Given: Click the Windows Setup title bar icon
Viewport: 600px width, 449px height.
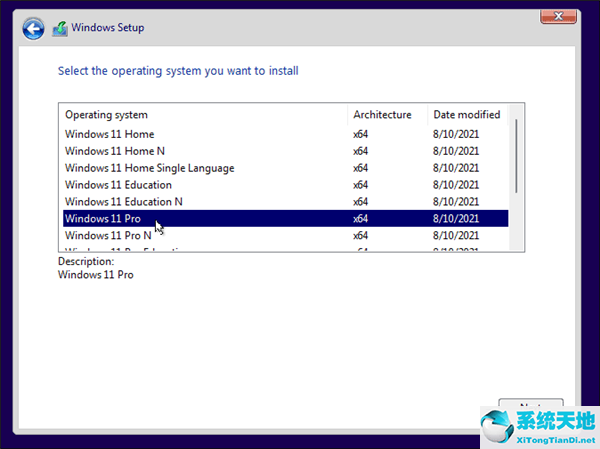Looking at the screenshot, I should [x=60, y=28].
